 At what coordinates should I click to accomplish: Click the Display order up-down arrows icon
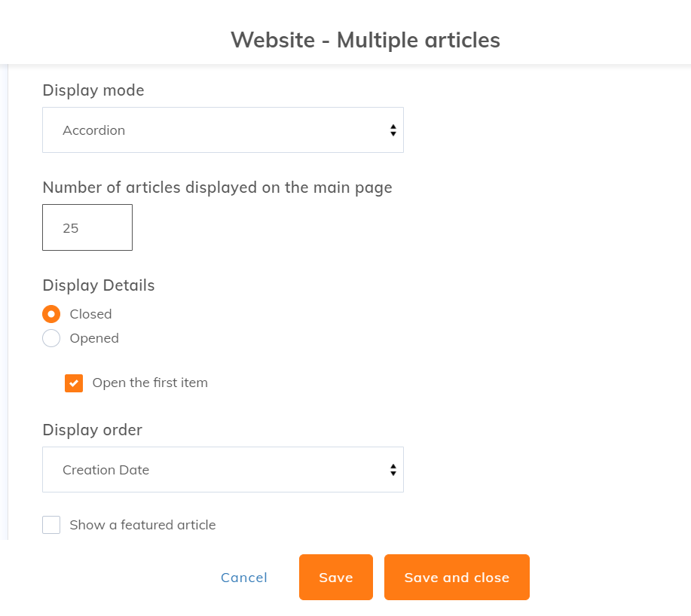[x=393, y=470]
